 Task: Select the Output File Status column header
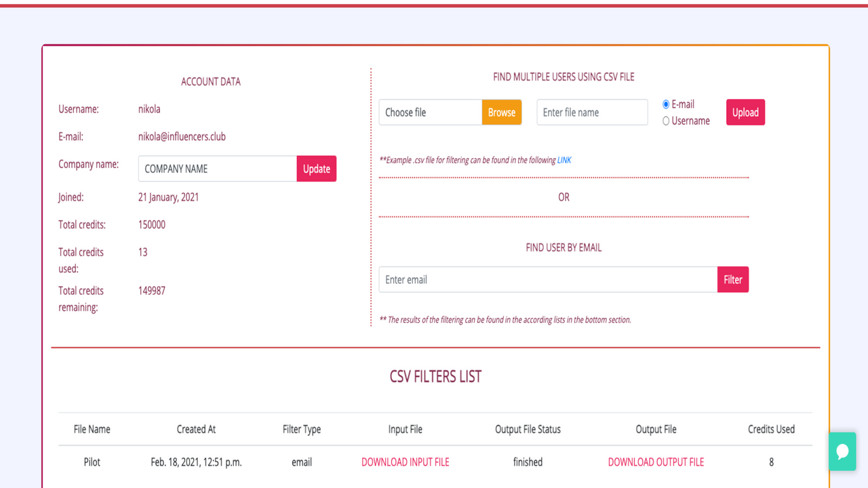(x=528, y=429)
